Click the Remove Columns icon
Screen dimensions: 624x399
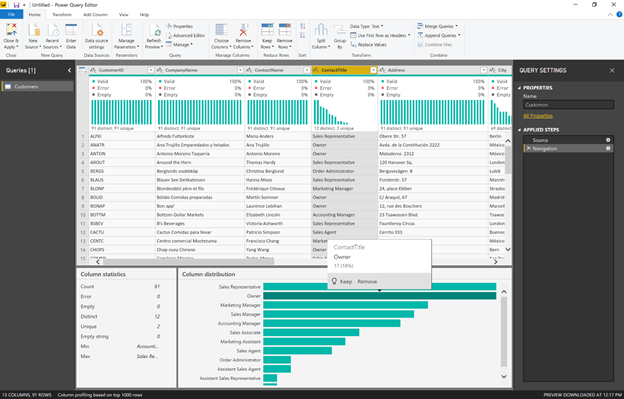[243, 30]
